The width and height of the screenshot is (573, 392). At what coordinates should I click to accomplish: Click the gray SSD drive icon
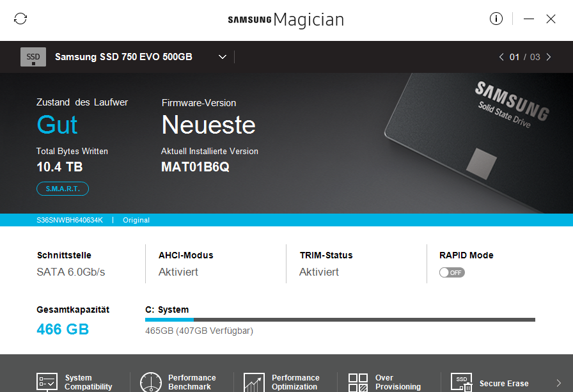(33, 57)
